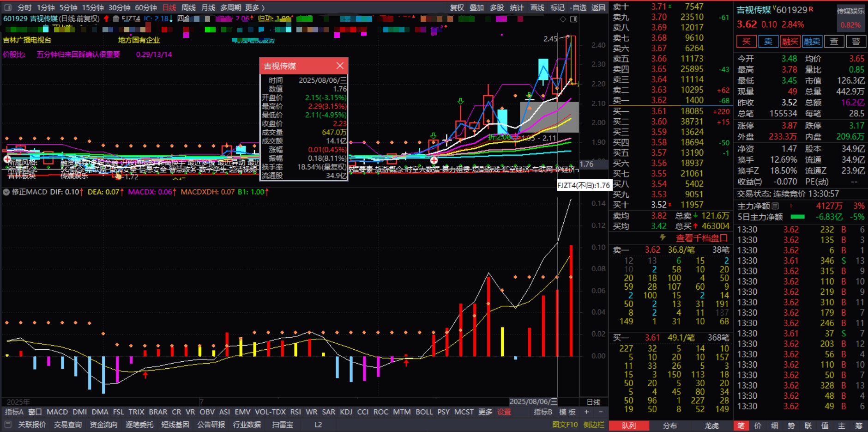Viewport: 868px width, 432px height.
Task: Click the 卖 sell button
Action: pos(768,42)
